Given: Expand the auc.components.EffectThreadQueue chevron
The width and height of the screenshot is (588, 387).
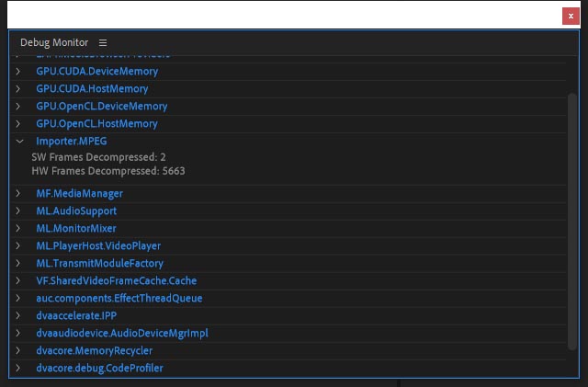Looking at the screenshot, I should coord(17,298).
